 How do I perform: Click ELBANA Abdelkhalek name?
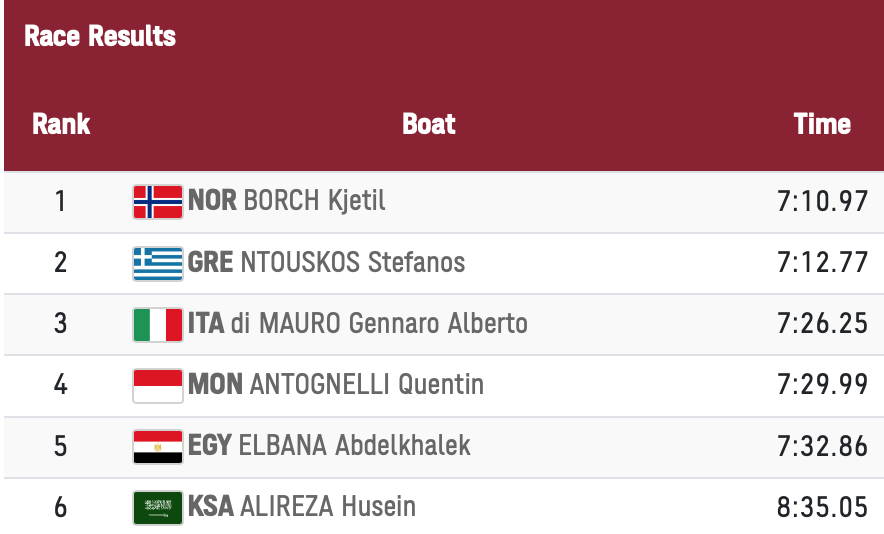pos(354,446)
